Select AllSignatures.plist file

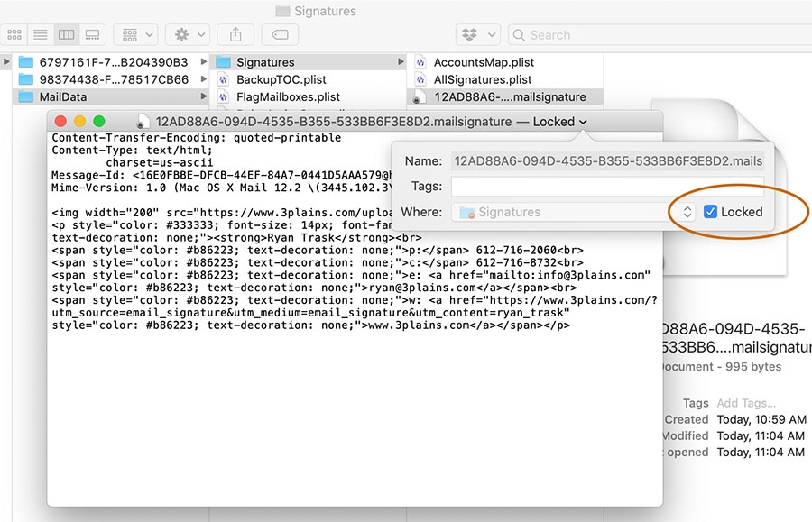click(x=505, y=79)
